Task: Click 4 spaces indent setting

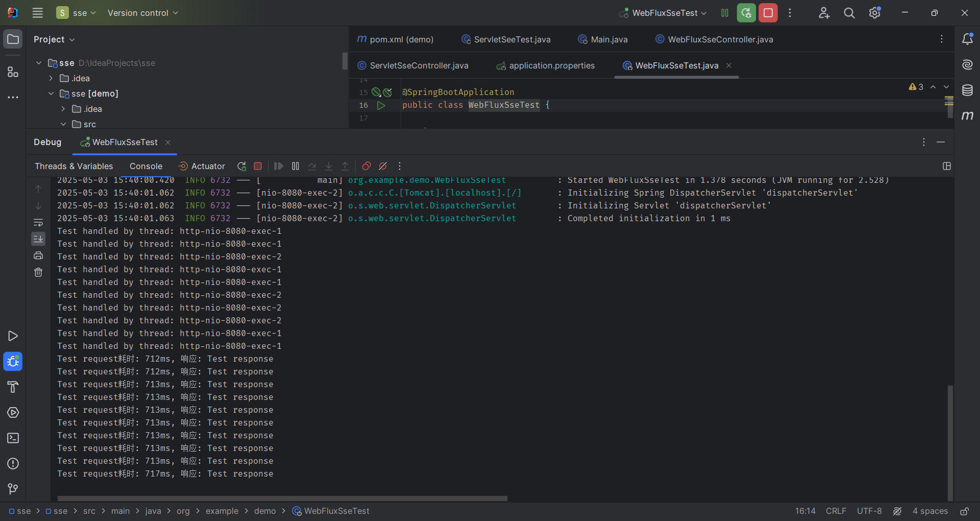Action: tap(930, 511)
